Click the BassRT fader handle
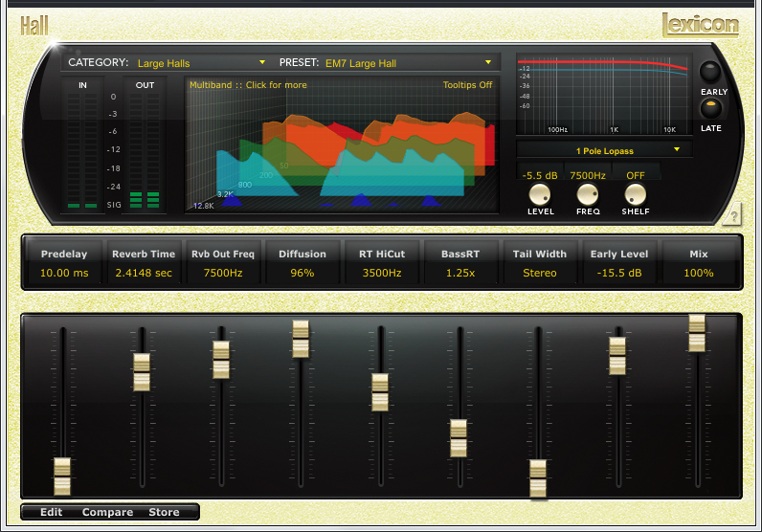762x532 pixels. tap(459, 438)
